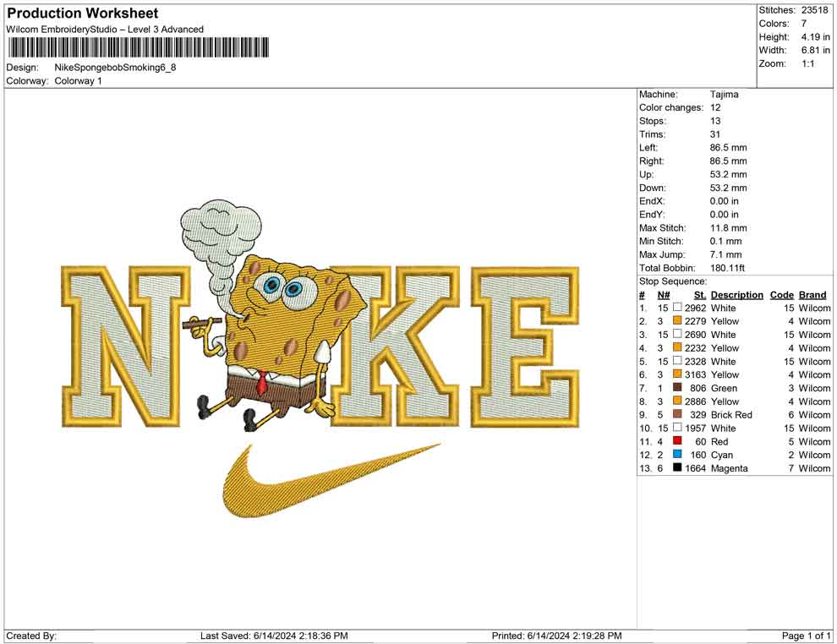The width and height of the screenshot is (837, 644).
Task: Click the yellow swatch beside stitch count 3163
Action: [677, 374]
